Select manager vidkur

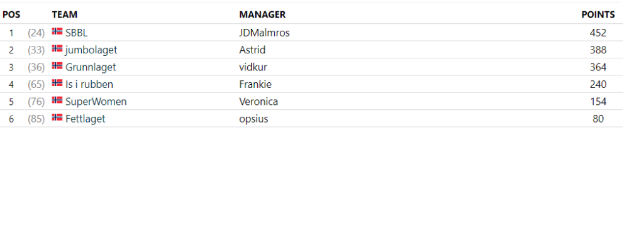click(x=253, y=67)
